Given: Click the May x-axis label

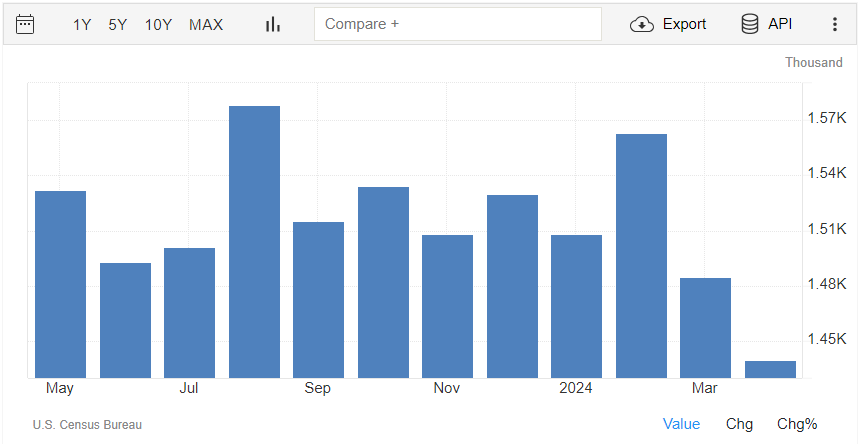Looking at the screenshot, I should tap(60, 388).
